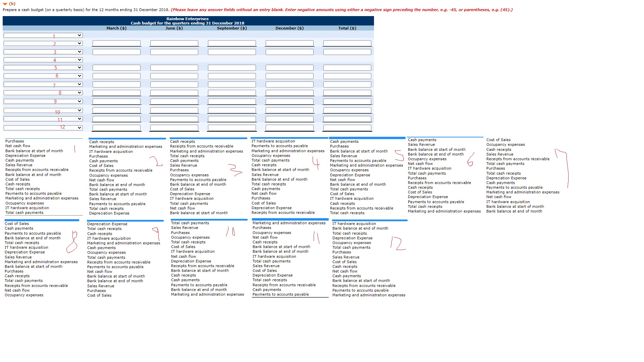Click the December amount field in row 5
This screenshot has width=644, height=362.
(289, 67)
